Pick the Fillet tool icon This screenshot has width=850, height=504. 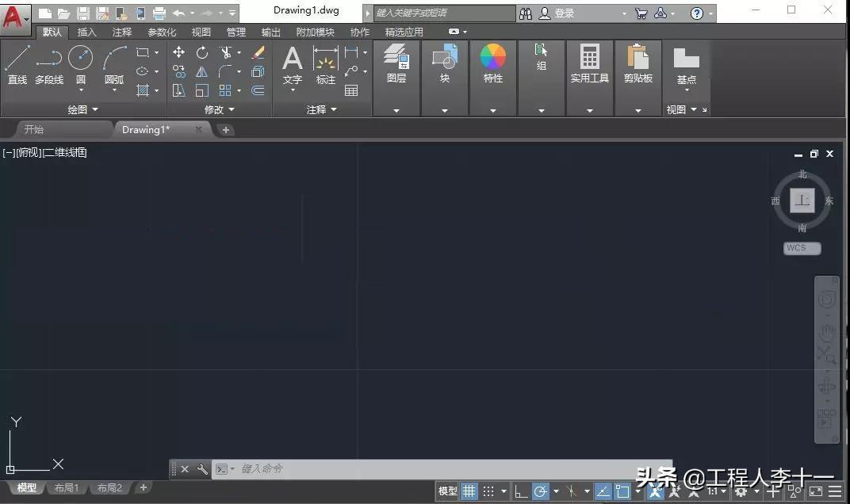pos(225,71)
